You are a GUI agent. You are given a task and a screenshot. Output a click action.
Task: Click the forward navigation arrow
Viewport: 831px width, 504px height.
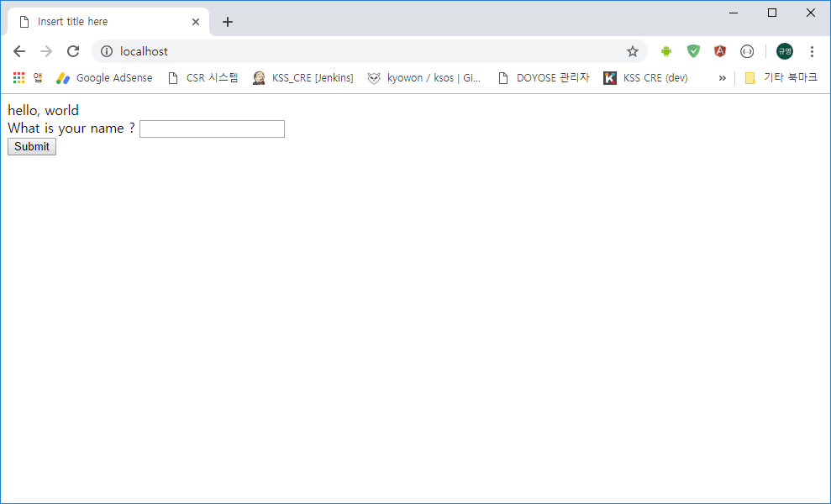click(x=46, y=51)
